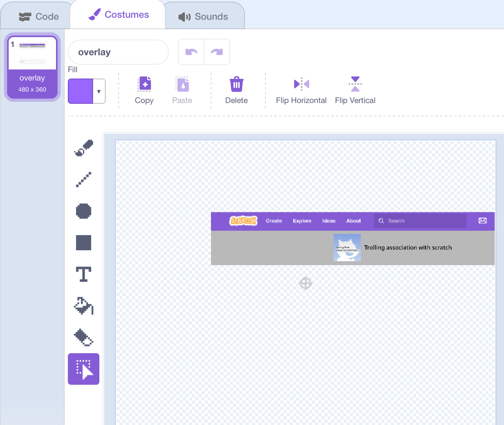Flip the costume vertically
This screenshot has height=425, width=504.
[355, 90]
